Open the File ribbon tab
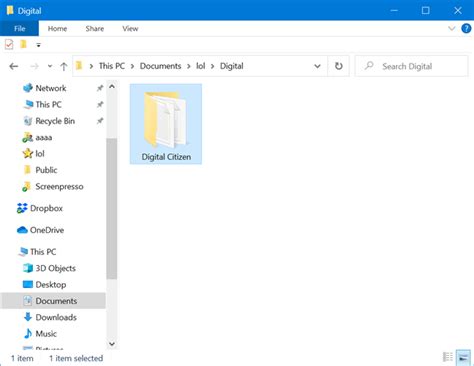The width and height of the screenshot is (474, 366). pos(19,29)
